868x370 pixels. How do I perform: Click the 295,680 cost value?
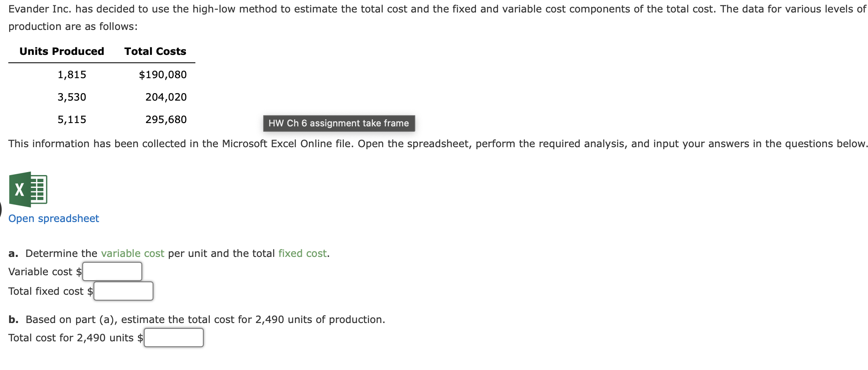(166, 119)
